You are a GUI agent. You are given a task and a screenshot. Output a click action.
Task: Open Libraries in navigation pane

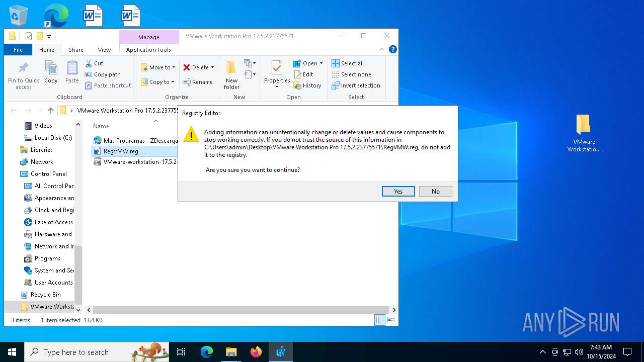(42, 150)
